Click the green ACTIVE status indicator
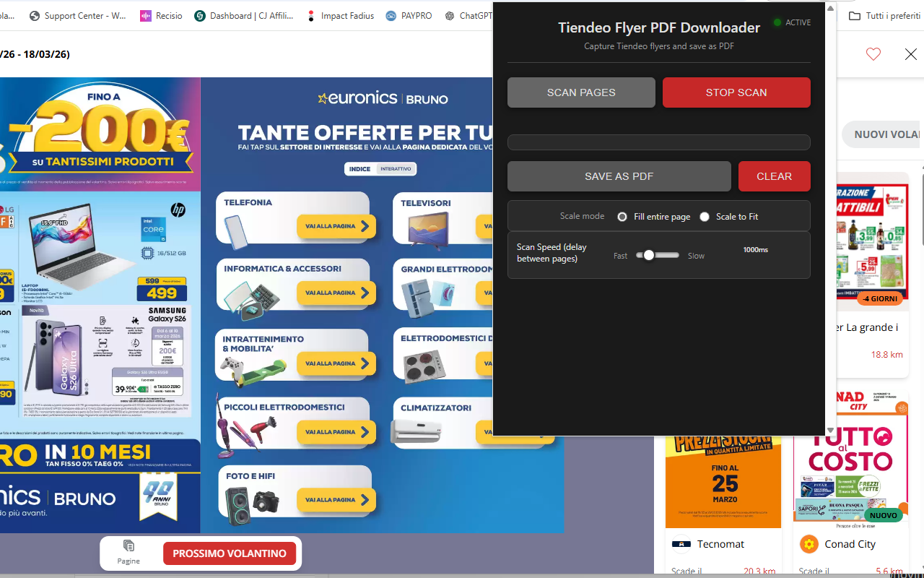The image size is (924, 578). [x=778, y=22]
